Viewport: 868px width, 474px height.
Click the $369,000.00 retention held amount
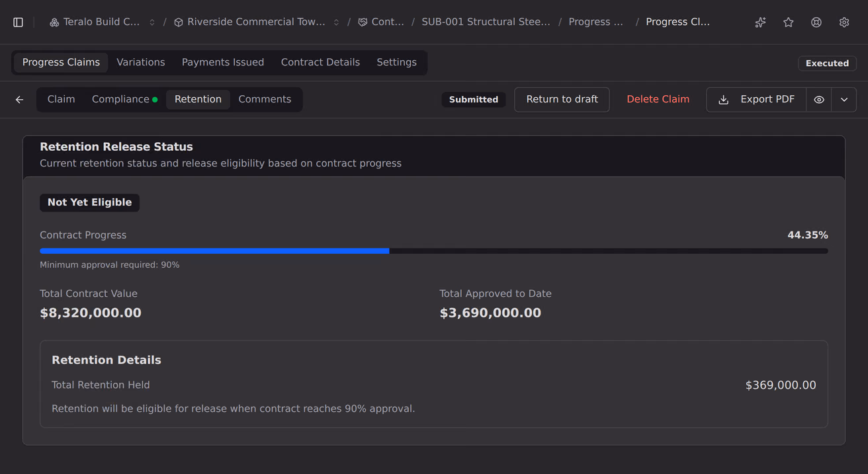tap(781, 385)
